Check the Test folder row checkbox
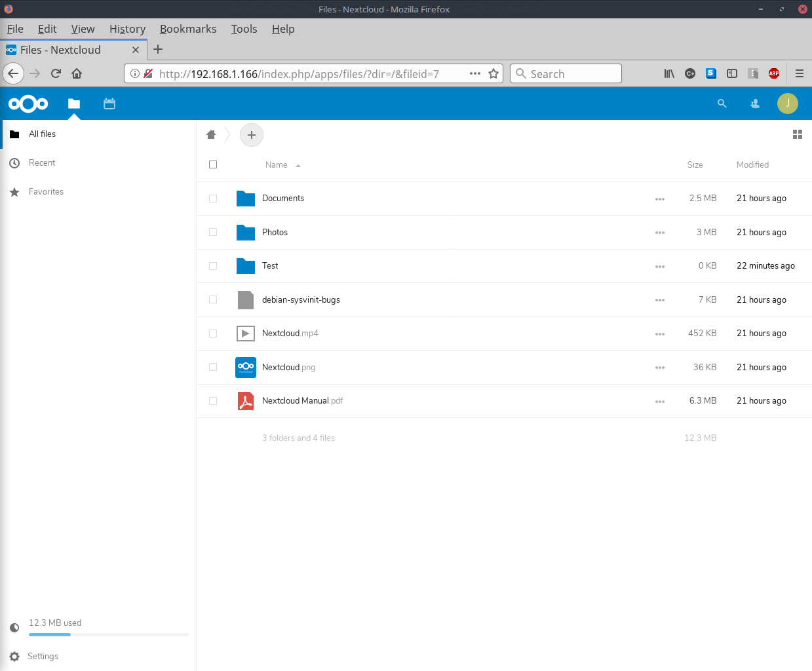 pyautogui.click(x=213, y=266)
